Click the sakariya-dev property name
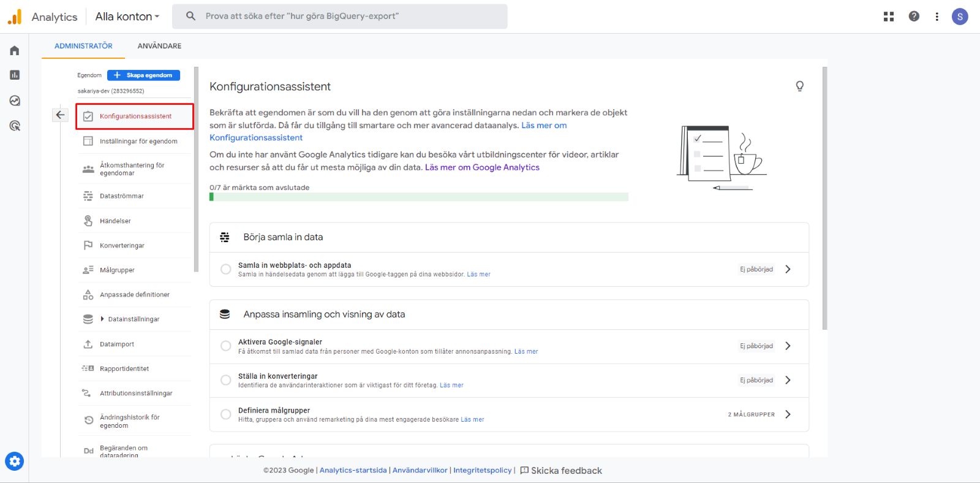 [111, 91]
